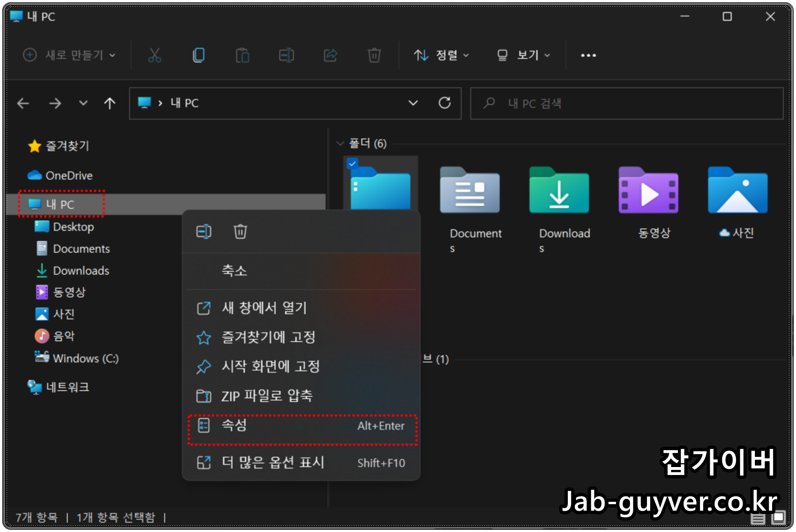Open the 보기 dropdown
The height and width of the screenshot is (532, 796).
coord(523,55)
